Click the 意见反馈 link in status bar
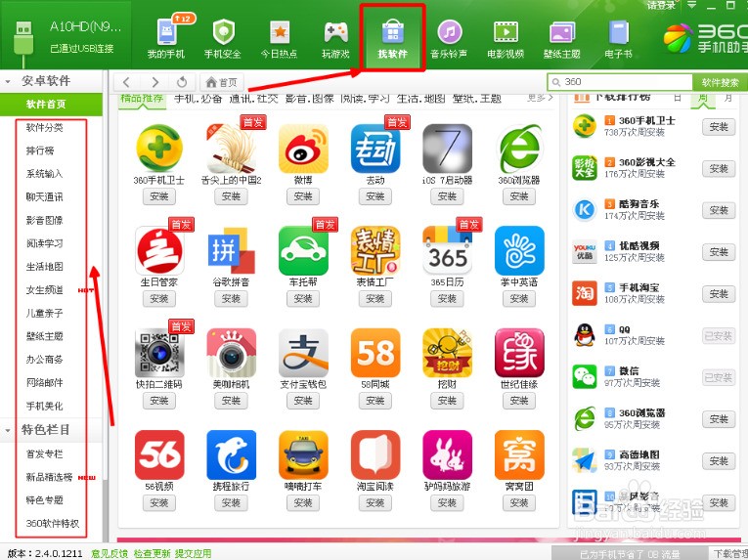 pyautogui.click(x=109, y=553)
